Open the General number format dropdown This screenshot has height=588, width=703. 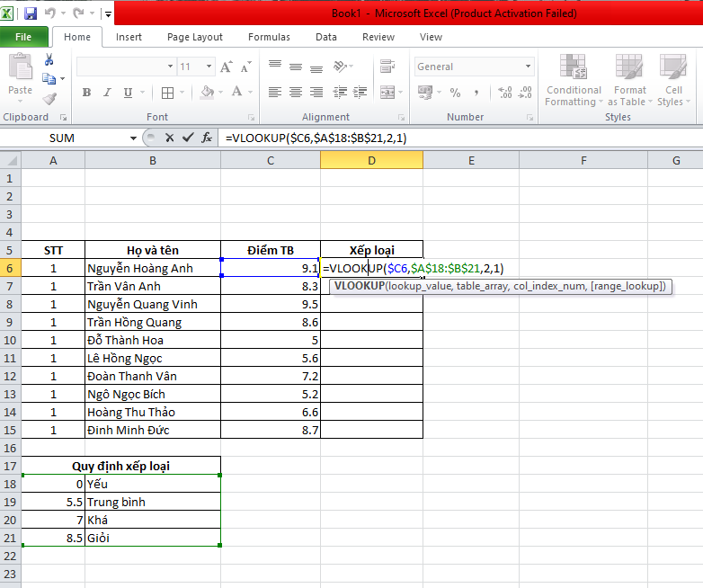[528, 67]
